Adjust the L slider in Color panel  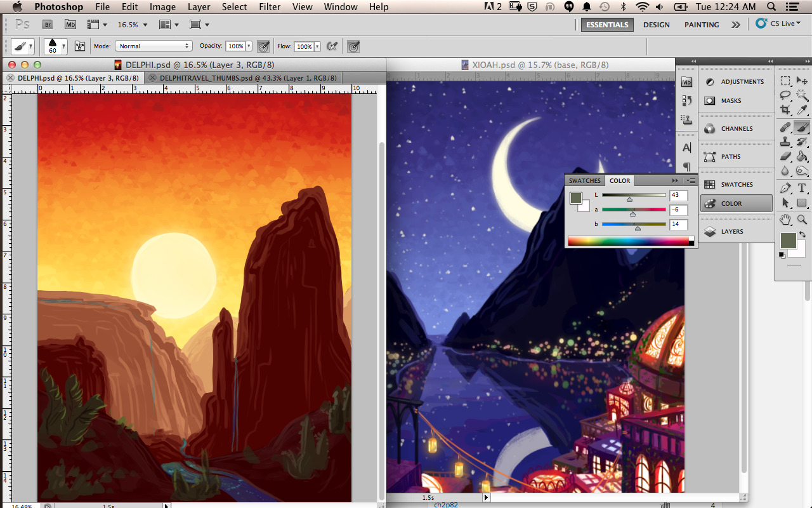click(629, 199)
